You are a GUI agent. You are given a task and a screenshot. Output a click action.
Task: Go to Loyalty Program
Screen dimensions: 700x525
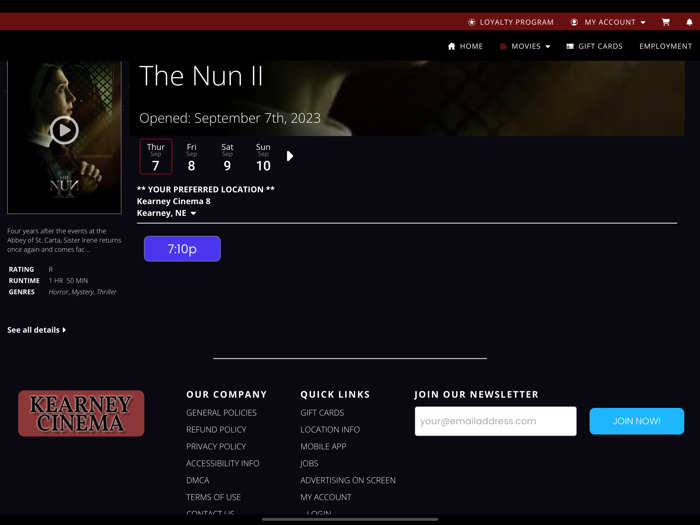click(x=511, y=22)
